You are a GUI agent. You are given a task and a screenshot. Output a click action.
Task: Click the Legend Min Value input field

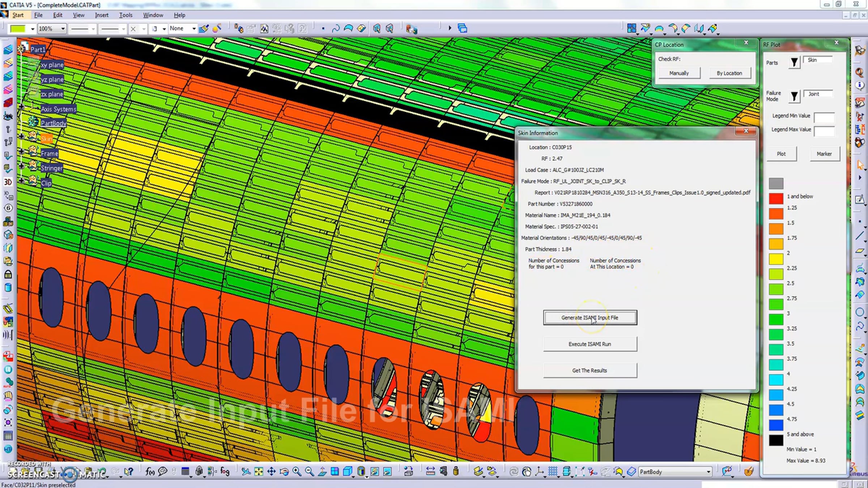(x=824, y=117)
